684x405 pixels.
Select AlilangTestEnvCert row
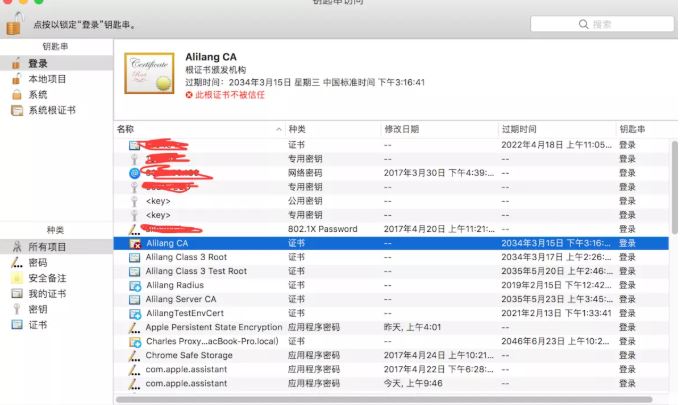[x=391, y=313]
